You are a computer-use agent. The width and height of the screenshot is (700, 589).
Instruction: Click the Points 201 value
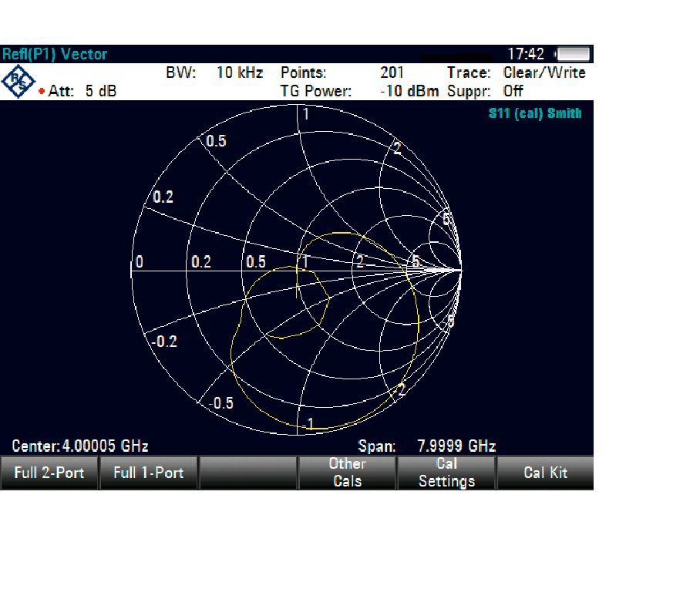coord(392,73)
